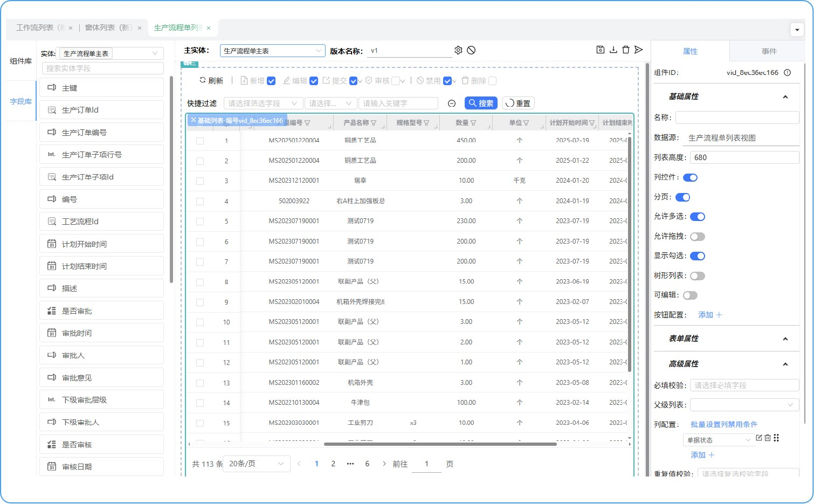Uncheck the checkbox next to 新增
Screen dimensions: 814x504
coord(271,81)
